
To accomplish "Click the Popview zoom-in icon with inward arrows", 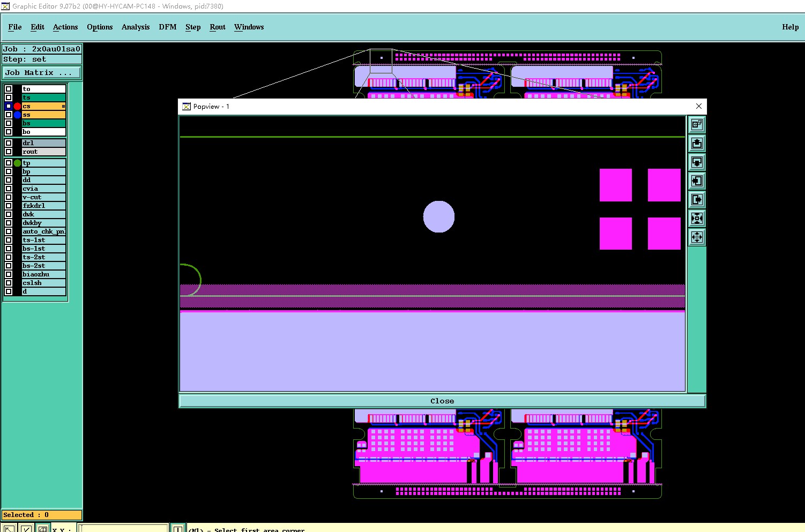I will tap(697, 218).
